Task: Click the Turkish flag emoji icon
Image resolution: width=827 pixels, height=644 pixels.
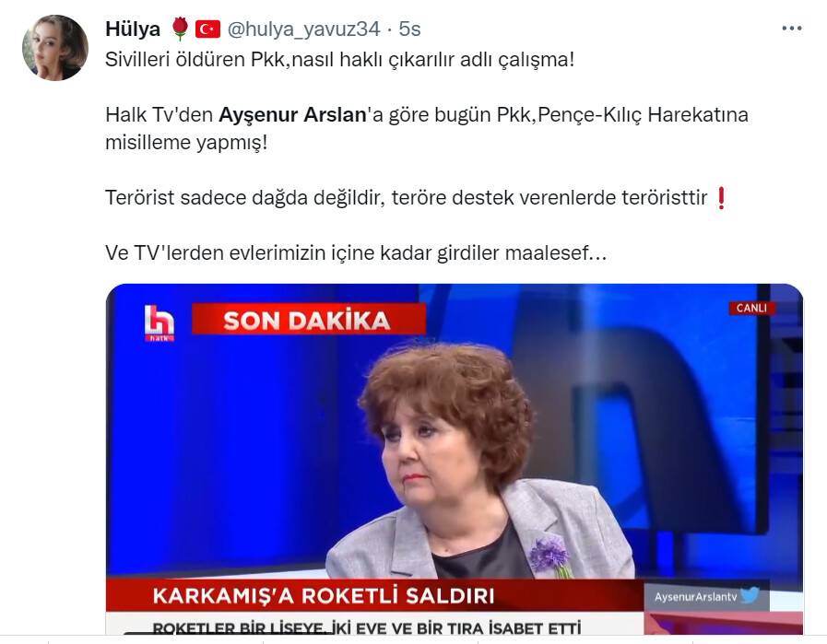Action: point(207,29)
